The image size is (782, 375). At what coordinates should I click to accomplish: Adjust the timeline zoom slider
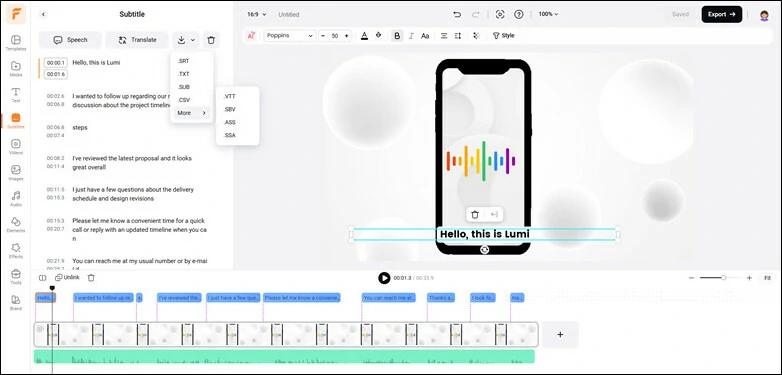point(723,278)
